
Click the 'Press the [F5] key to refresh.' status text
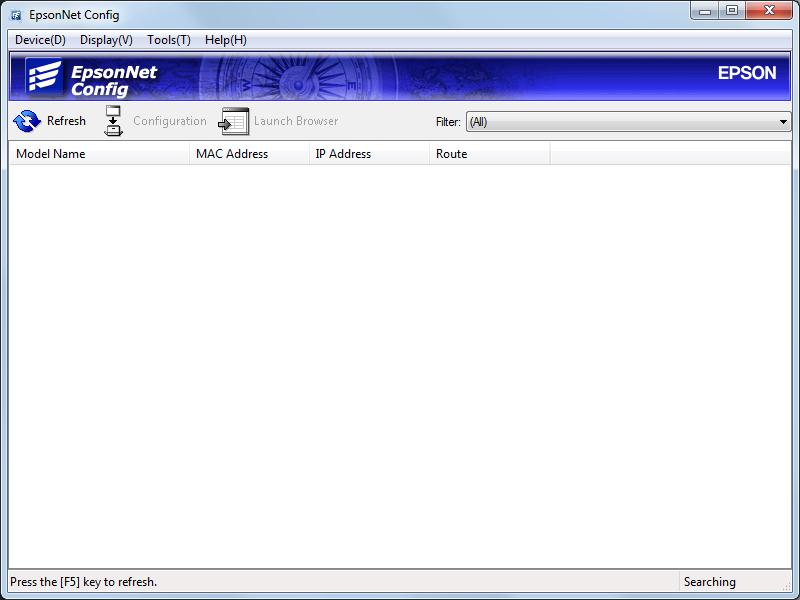click(x=84, y=582)
